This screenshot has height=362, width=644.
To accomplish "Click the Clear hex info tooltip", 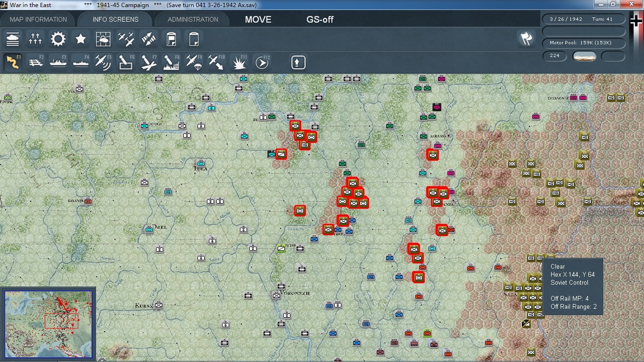I will click(x=573, y=287).
